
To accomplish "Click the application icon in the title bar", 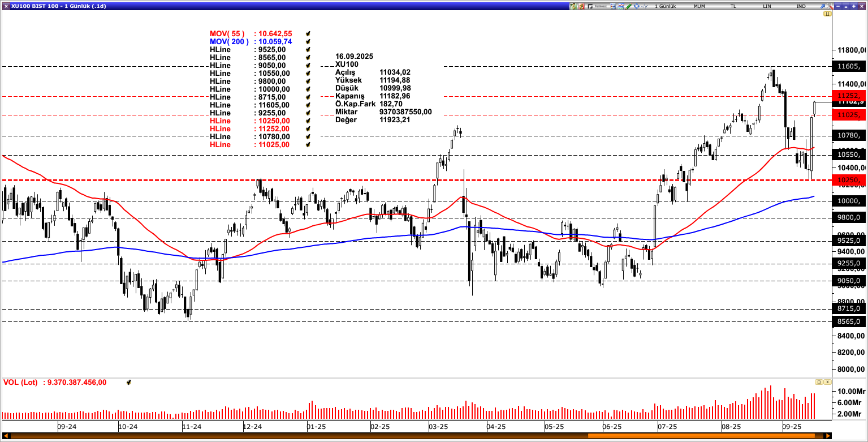I will pyautogui.click(x=6, y=6).
